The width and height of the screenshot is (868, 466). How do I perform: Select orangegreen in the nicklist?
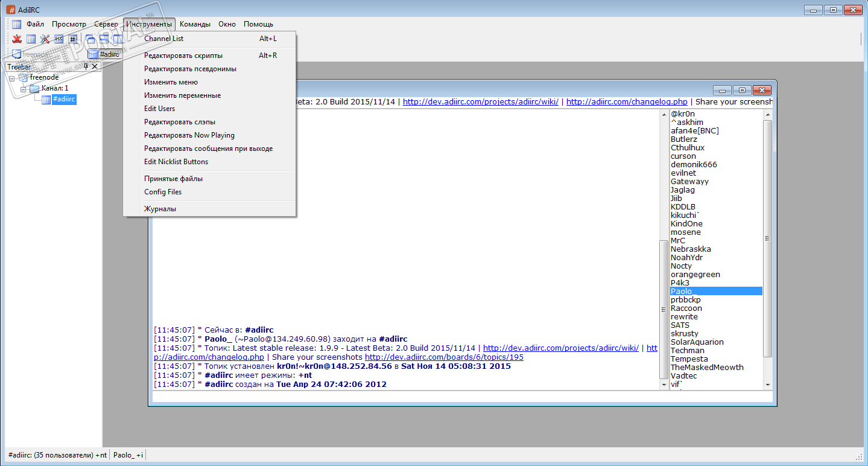pos(695,274)
